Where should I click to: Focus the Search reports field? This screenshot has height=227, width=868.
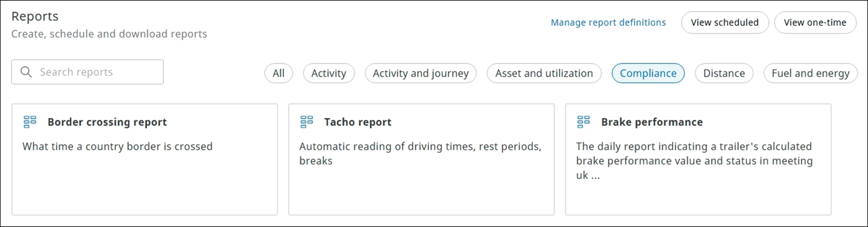(87, 72)
